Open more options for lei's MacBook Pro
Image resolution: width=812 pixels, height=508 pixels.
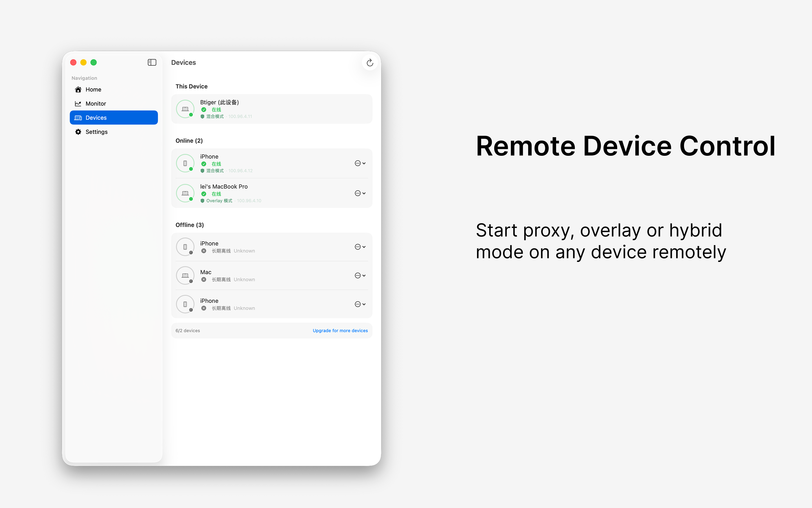pyautogui.click(x=360, y=193)
